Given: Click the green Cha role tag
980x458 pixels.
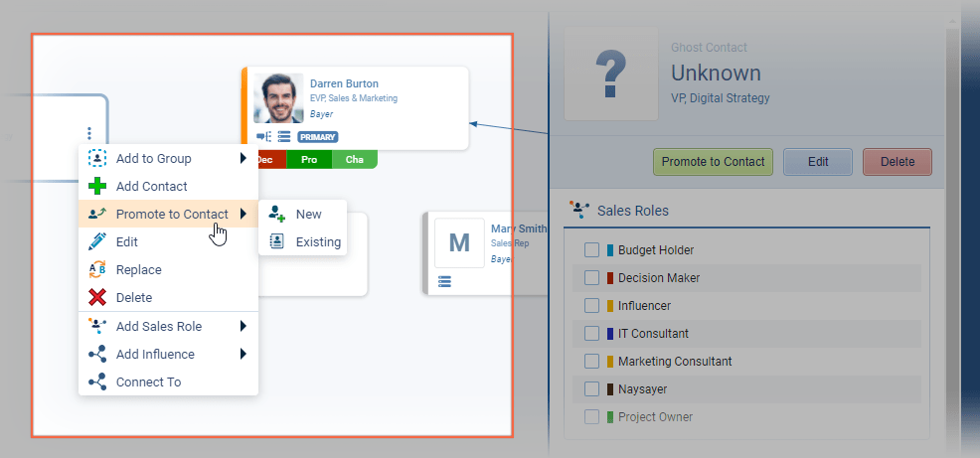Looking at the screenshot, I should 354,159.
